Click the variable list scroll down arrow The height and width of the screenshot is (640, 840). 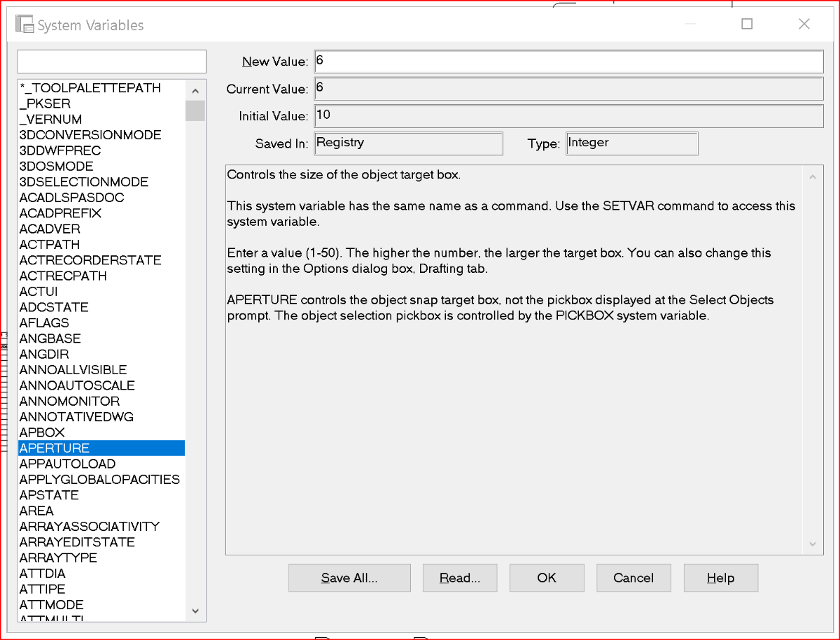click(x=195, y=611)
